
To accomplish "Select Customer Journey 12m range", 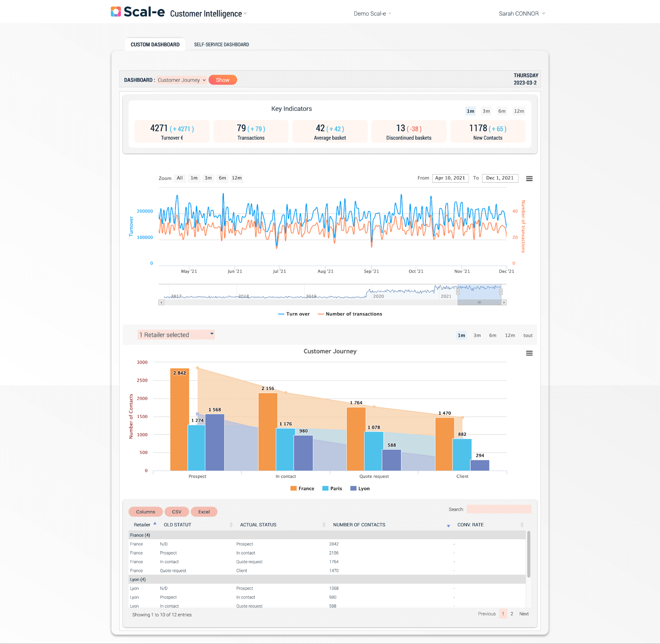I will click(x=510, y=335).
